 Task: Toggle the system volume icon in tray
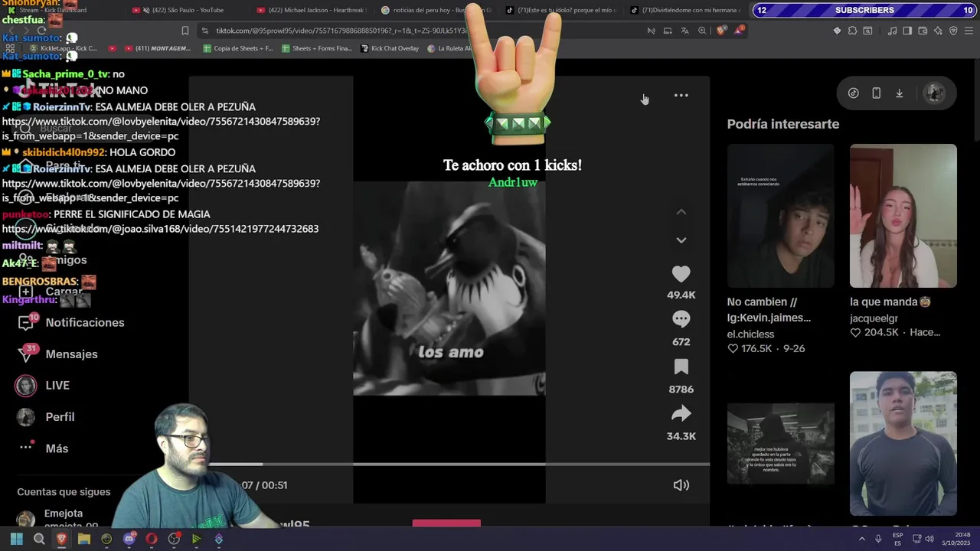pos(929,539)
